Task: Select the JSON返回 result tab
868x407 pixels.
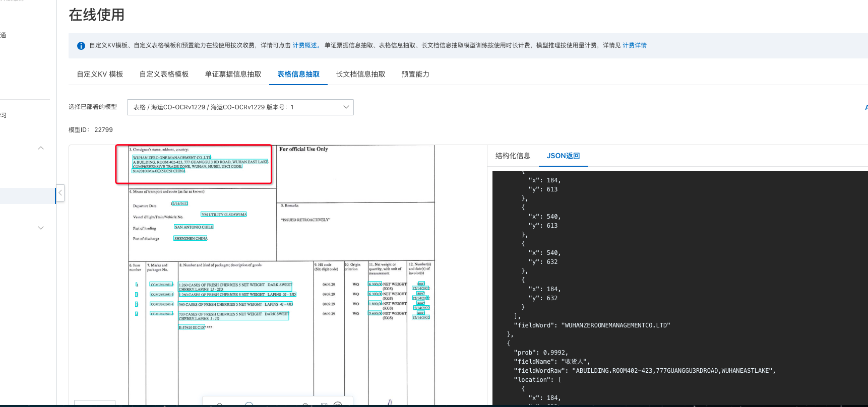Action: click(x=563, y=156)
